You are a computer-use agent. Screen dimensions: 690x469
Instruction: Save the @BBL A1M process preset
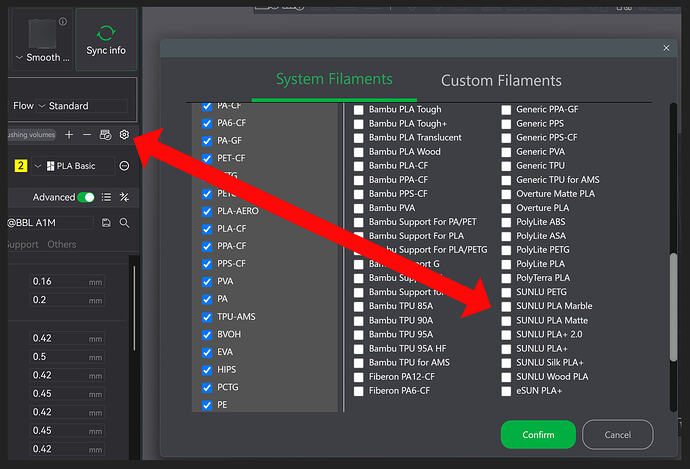(106, 223)
